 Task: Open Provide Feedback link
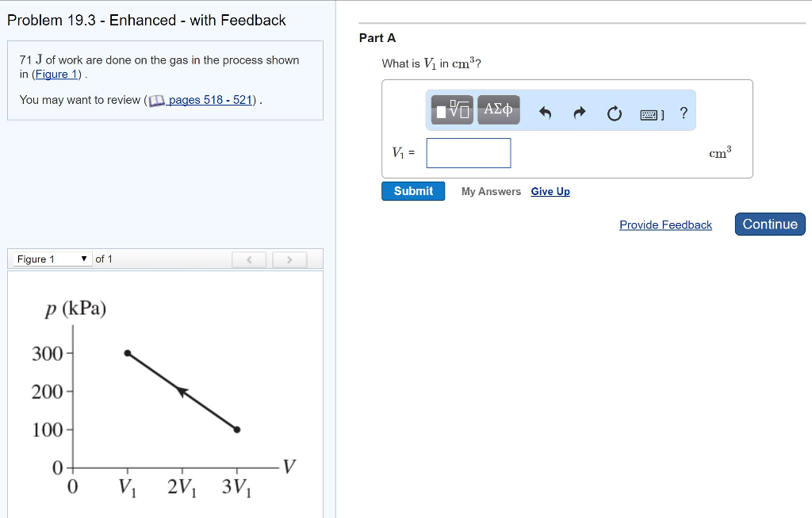[x=665, y=224]
